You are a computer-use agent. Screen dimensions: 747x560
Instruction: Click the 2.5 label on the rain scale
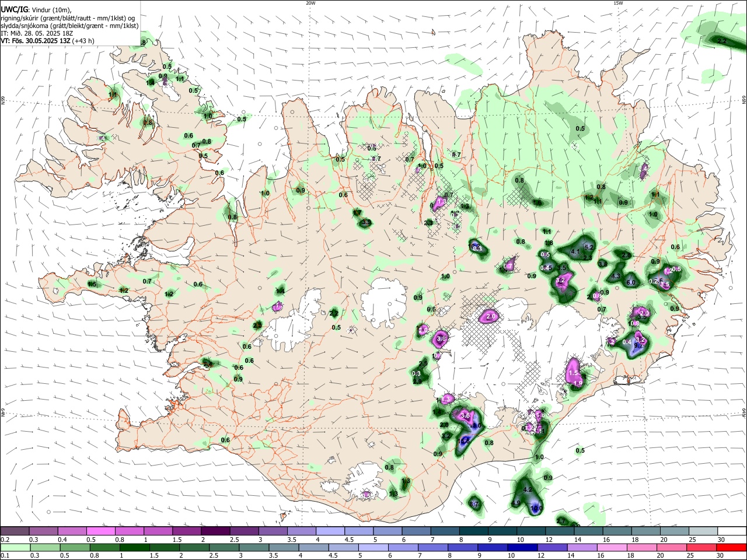pyautogui.click(x=214, y=555)
